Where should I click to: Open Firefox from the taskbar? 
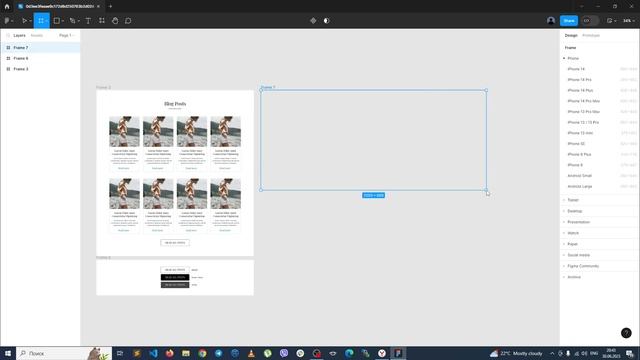click(169, 353)
